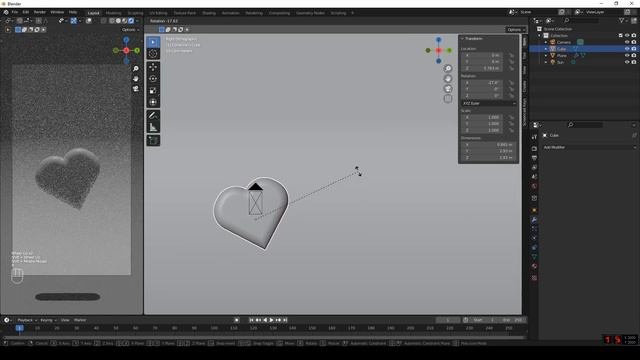Select the Select Box tool in main viewport

153,42
